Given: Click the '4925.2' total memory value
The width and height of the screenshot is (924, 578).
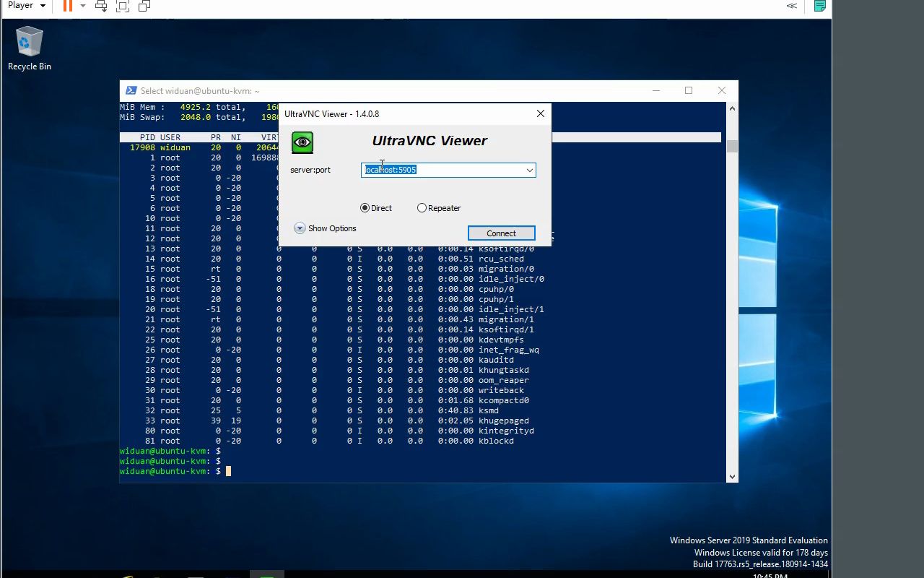Looking at the screenshot, I should pos(196,107).
